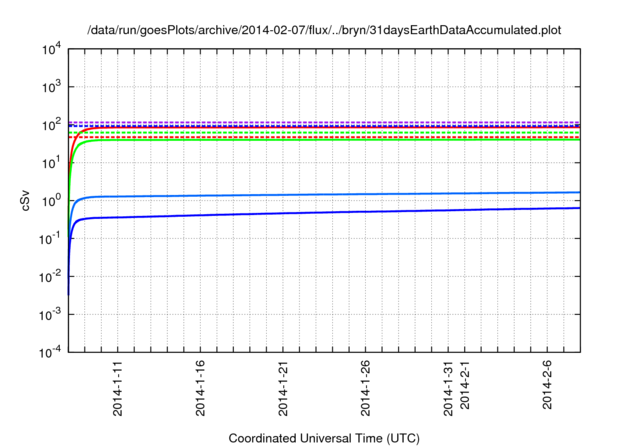Click the 10^0 y-axis tick label

pyautogui.click(x=52, y=201)
